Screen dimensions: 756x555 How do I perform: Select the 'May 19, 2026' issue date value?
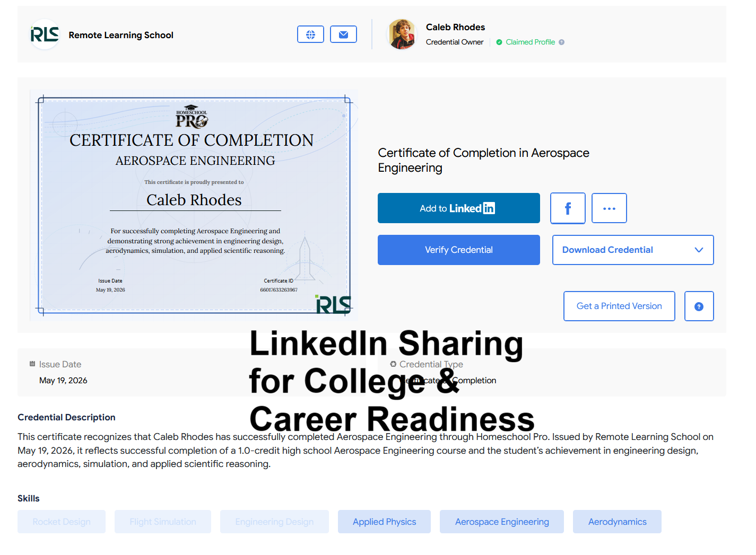[63, 381]
